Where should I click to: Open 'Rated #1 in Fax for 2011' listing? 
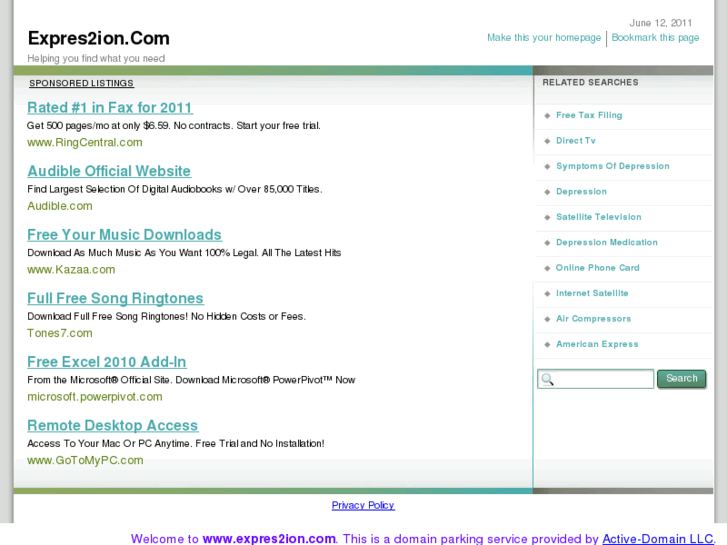(110, 108)
